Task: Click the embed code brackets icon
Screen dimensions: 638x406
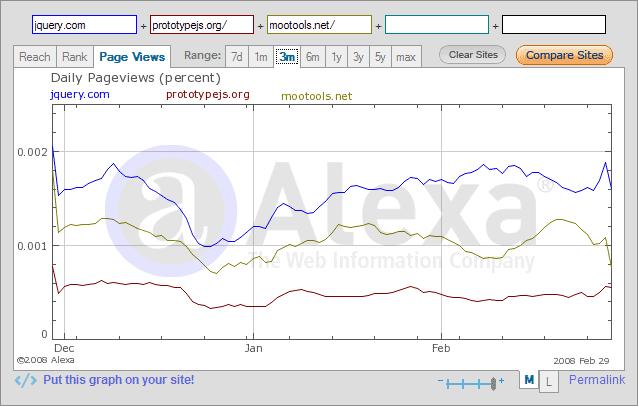Action: (x=25, y=381)
